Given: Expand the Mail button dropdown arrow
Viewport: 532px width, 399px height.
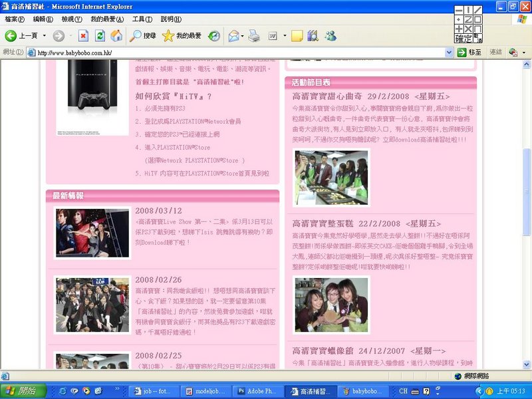Looking at the screenshot, I should tap(243, 35).
